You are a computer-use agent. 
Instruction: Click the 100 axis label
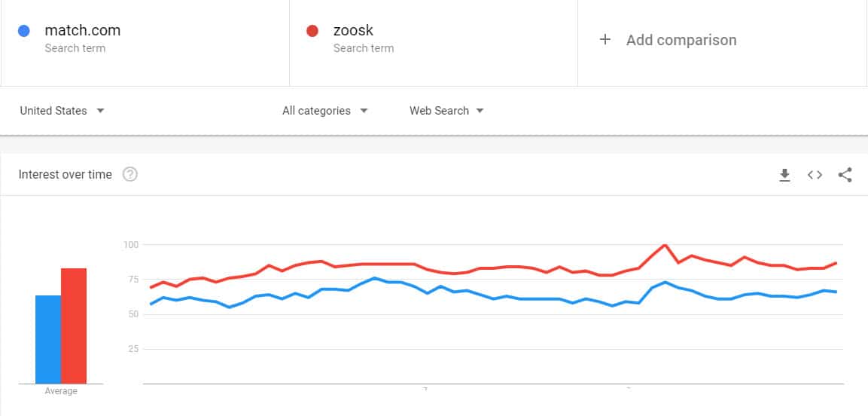coord(130,244)
